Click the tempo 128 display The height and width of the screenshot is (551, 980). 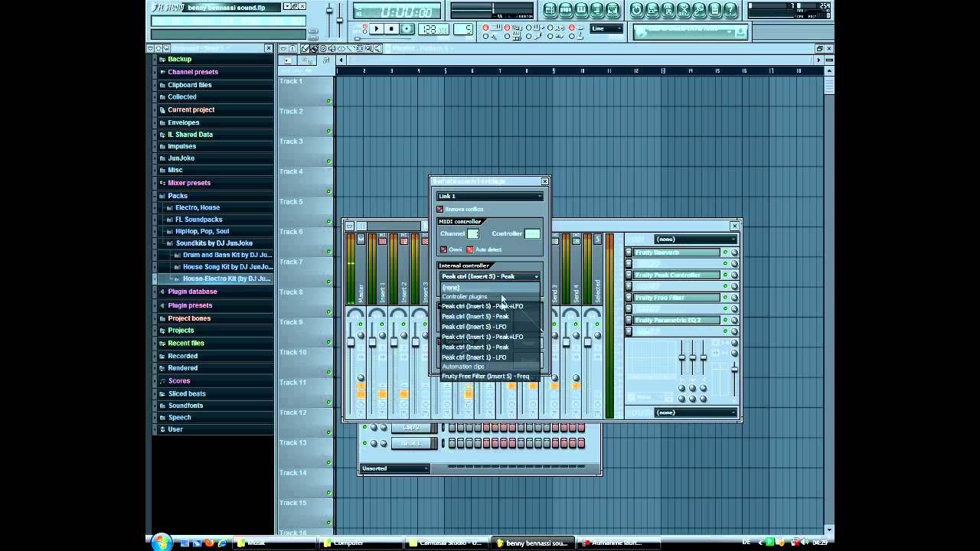tap(434, 29)
